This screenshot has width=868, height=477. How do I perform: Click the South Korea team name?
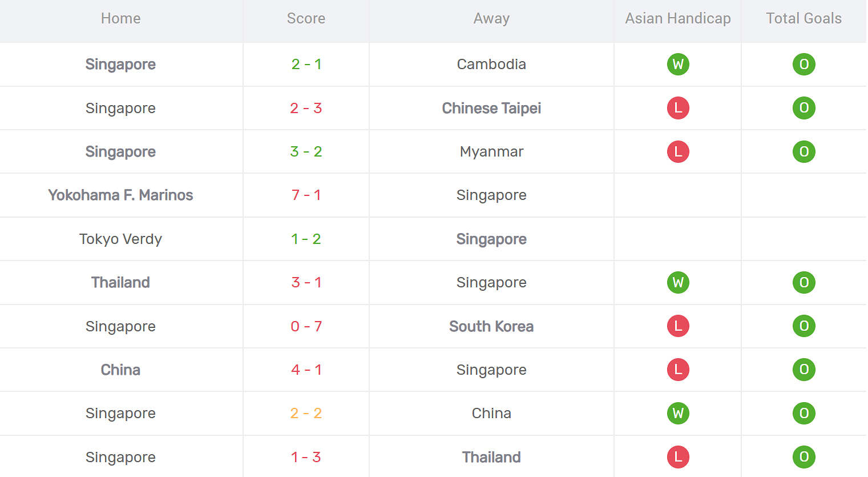pos(491,326)
